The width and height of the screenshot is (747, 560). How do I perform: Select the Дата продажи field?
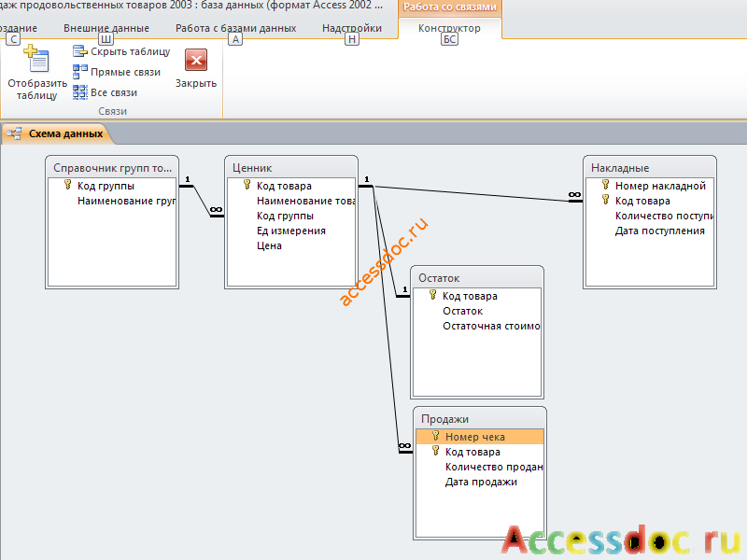coord(480,482)
